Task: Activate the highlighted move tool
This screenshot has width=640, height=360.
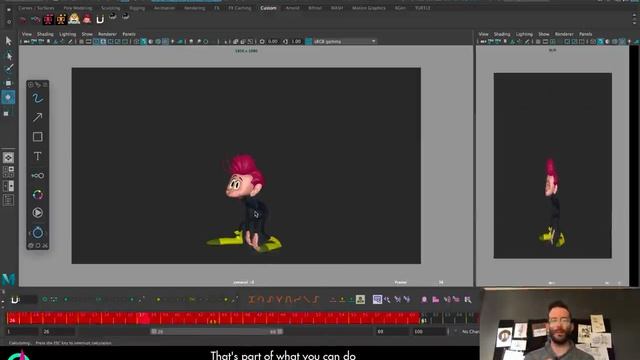Action: click(8, 97)
